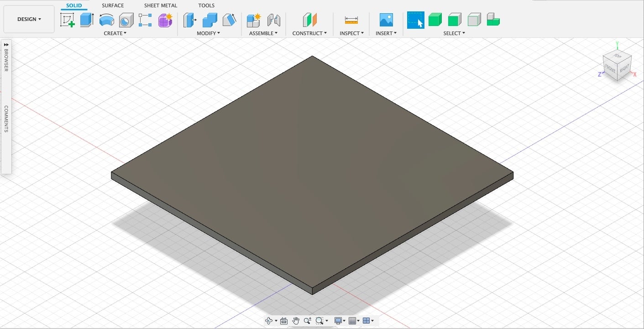Expand the Modify dropdown menu
Image resolution: width=644 pixels, height=329 pixels.
tap(208, 33)
